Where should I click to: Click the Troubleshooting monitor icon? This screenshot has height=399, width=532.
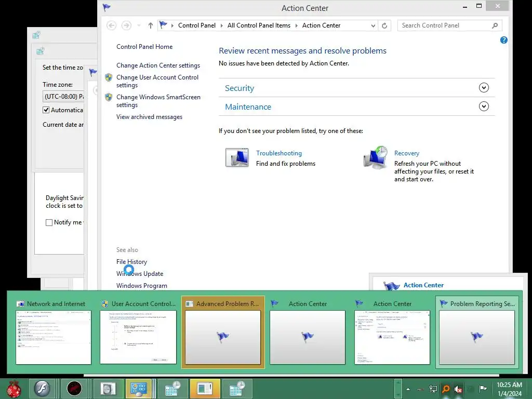[x=237, y=158]
